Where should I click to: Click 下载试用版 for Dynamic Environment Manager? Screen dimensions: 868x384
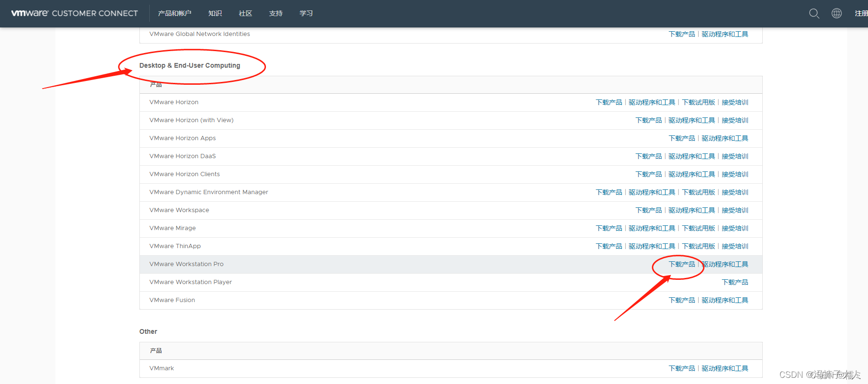(698, 192)
